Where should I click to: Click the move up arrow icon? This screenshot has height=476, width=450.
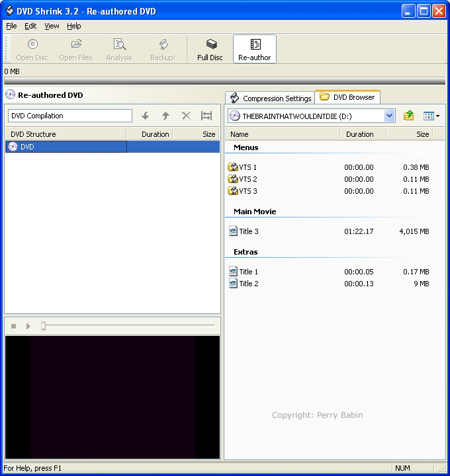pos(165,116)
